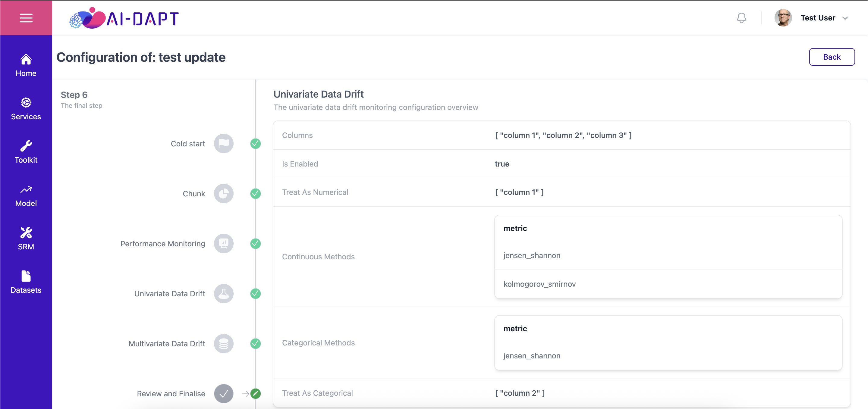Click metric header in Continuous Methods table

pyautogui.click(x=515, y=228)
